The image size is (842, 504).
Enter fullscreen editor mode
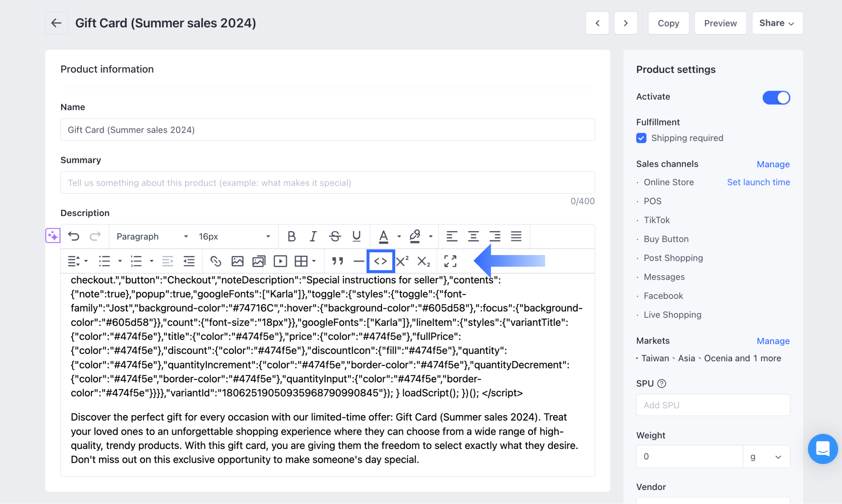[x=450, y=261]
